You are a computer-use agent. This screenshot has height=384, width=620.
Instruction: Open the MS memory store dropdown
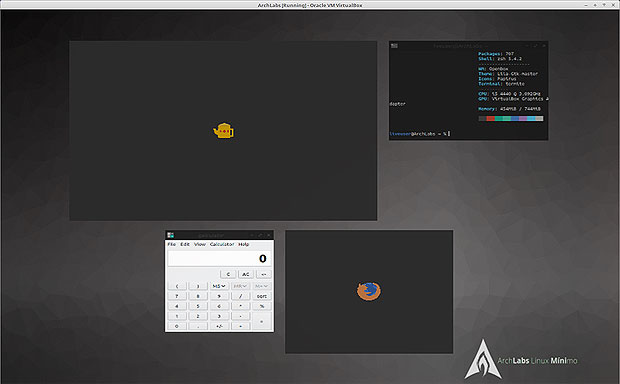[219, 286]
